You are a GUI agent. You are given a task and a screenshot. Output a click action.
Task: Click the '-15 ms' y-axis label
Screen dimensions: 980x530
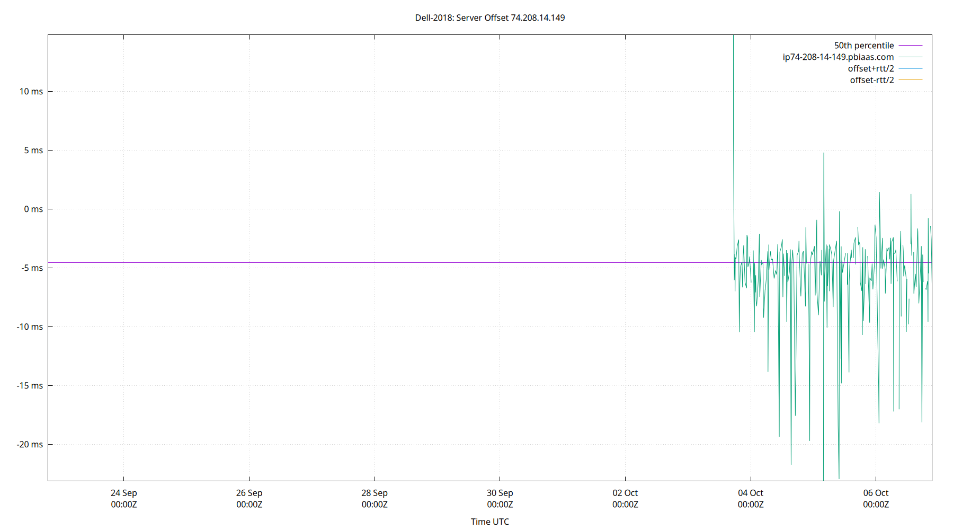(30, 386)
